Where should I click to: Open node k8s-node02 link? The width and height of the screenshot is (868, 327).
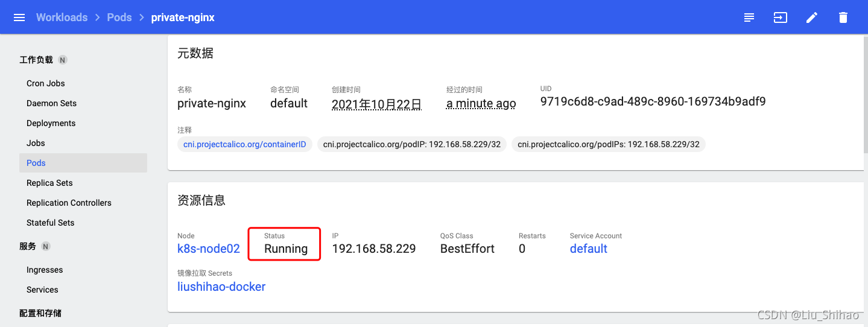209,249
